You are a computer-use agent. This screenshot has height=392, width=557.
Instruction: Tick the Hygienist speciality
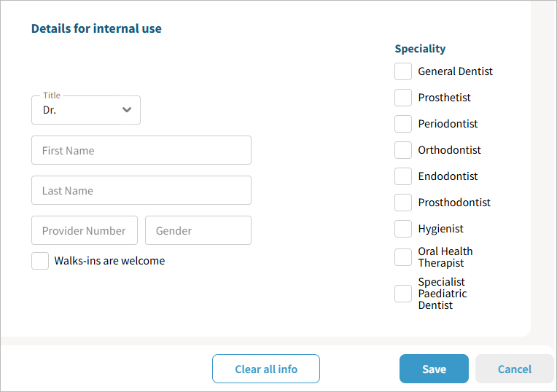point(403,229)
